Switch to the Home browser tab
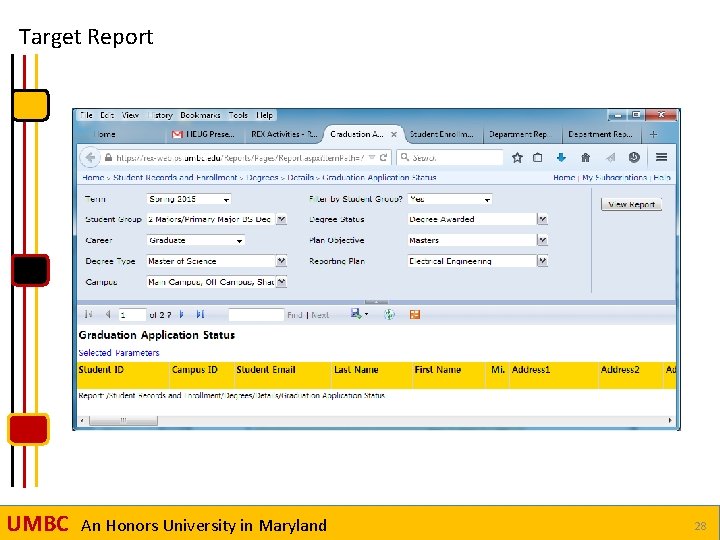This screenshot has width=720, height=540. pyautogui.click(x=105, y=134)
